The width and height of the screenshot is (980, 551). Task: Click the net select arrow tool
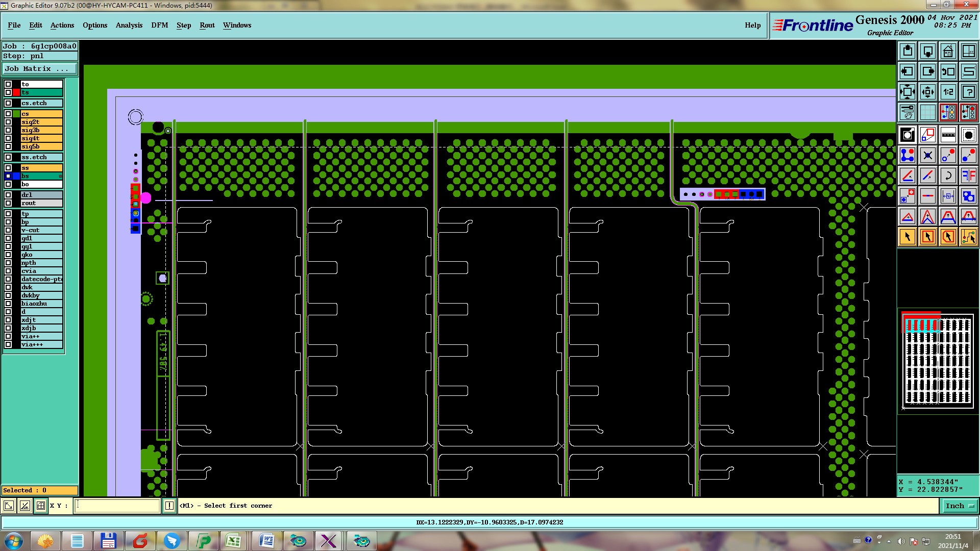[x=968, y=237]
